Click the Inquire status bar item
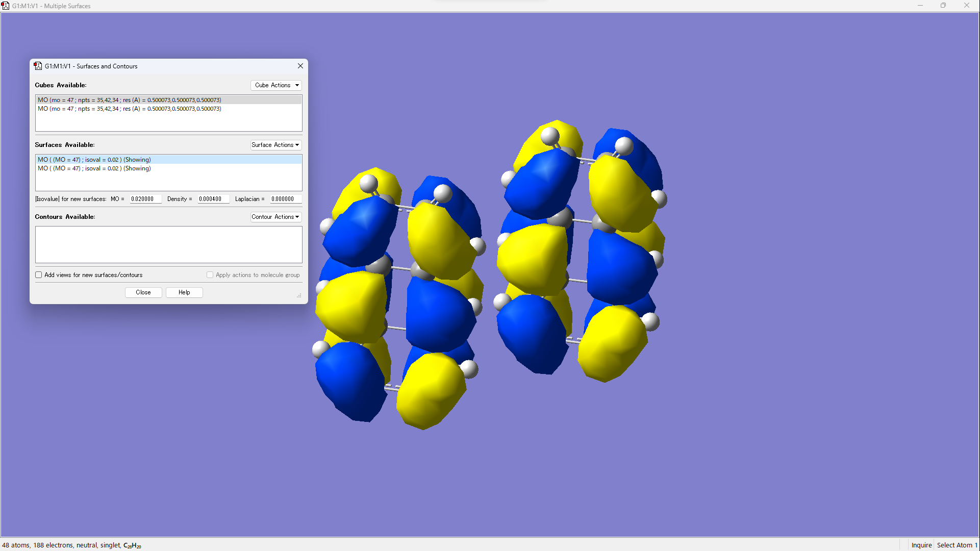Screen dimensions: 980x551 click(x=921, y=545)
